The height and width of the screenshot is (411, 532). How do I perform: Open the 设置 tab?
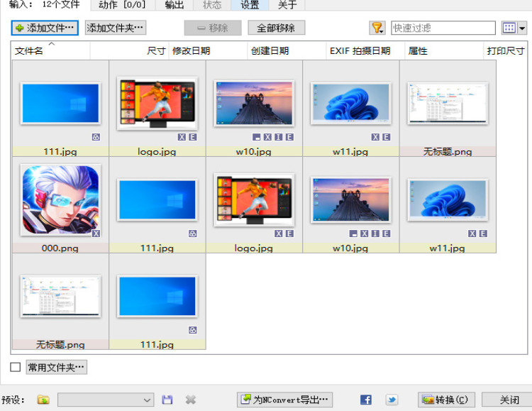[250, 5]
